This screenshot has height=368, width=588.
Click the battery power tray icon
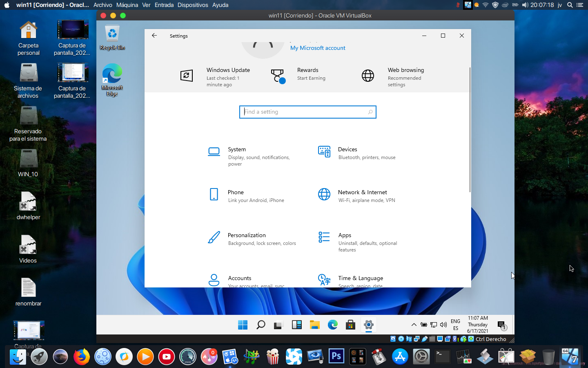click(424, 325)
